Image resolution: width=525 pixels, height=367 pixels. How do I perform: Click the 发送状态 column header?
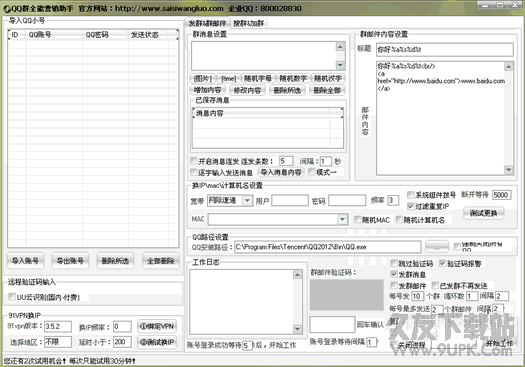149,35
